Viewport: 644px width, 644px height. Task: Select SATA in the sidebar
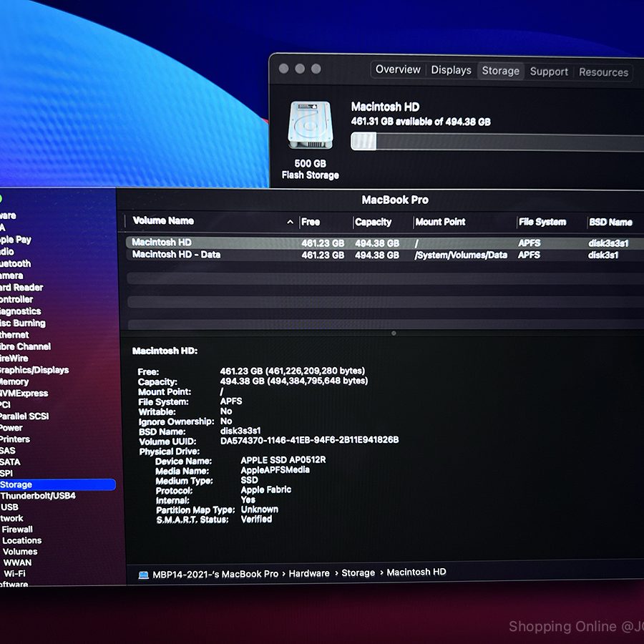(10, 462)
